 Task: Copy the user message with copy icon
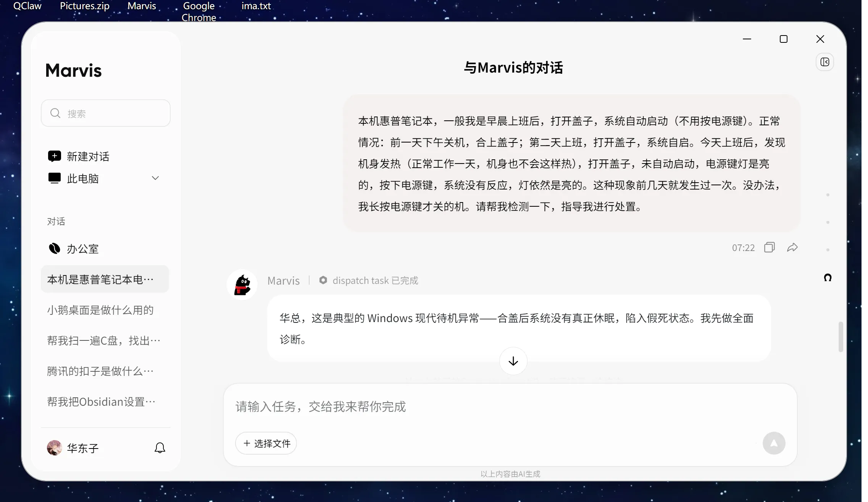(770, 248)
